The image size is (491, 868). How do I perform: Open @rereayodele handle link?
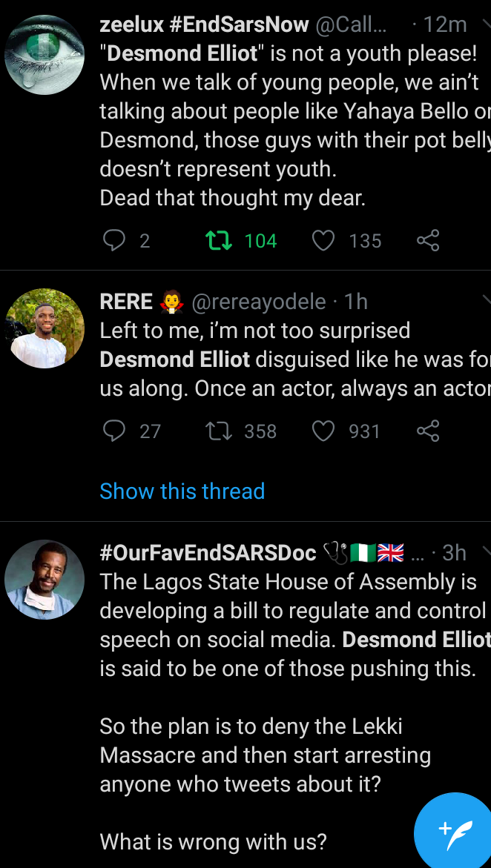coord(259,302)
